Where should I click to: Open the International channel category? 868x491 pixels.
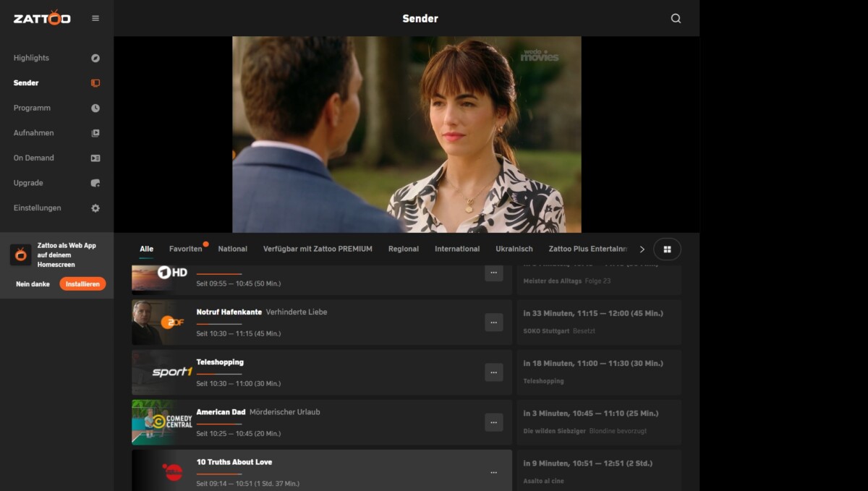[456, 248]
